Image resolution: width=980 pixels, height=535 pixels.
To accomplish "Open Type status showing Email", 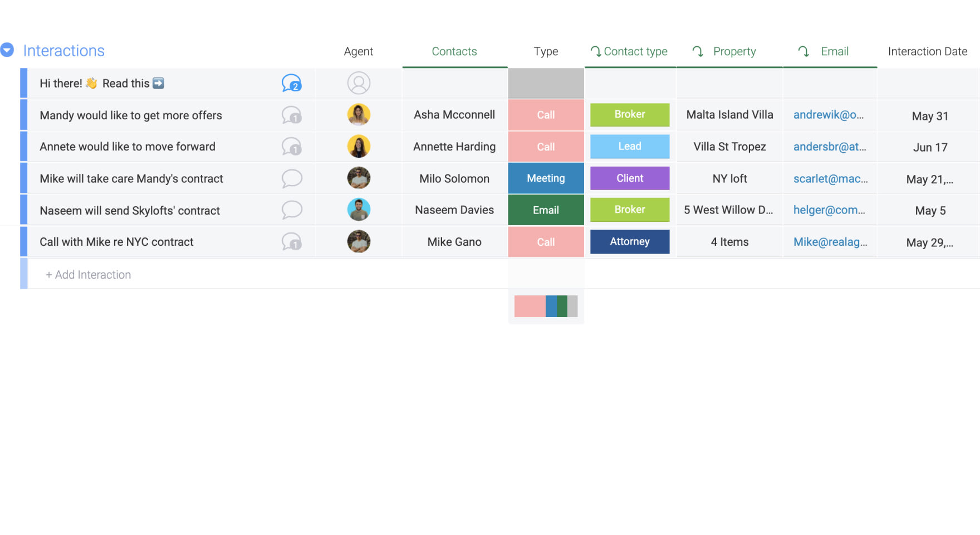I will [546, 210].
